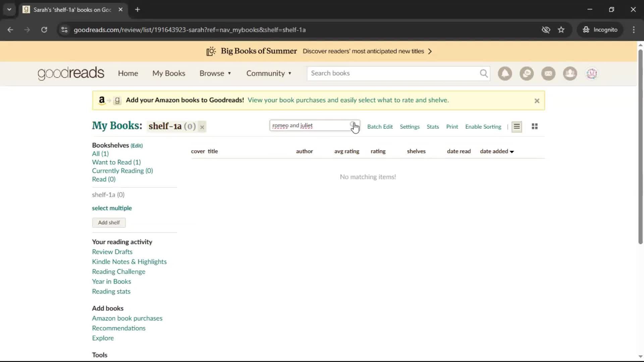Switch to cover grid view icon
This screenshot has width=644, height=362.
pyautogui.click(x=535, y=126)
